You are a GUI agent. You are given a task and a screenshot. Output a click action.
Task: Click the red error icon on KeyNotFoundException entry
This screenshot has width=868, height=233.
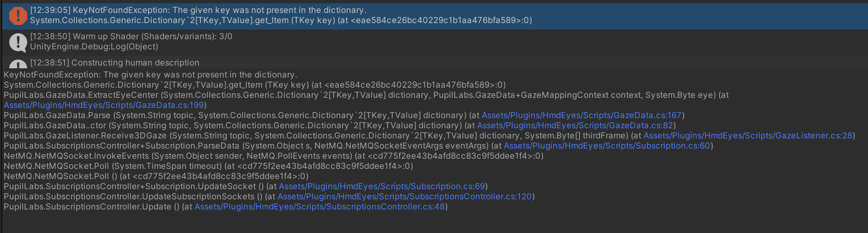click(18, 16)
